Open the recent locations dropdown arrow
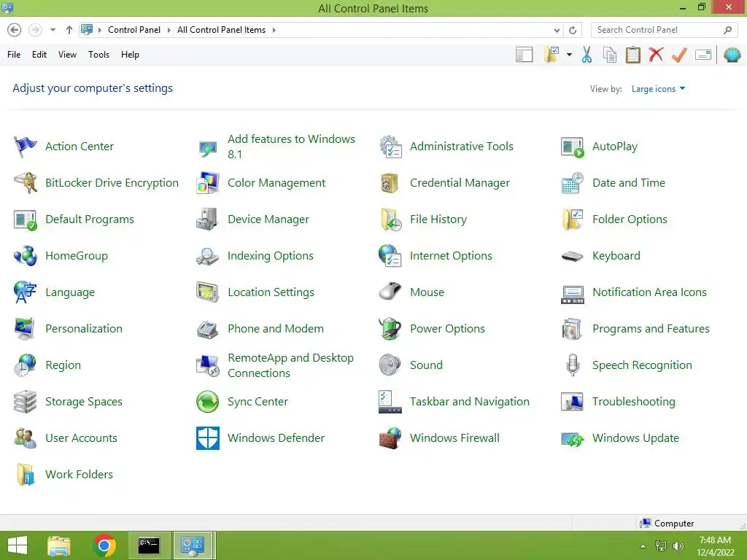This screenshot has height=560, width=747. [x=53, y=30]
